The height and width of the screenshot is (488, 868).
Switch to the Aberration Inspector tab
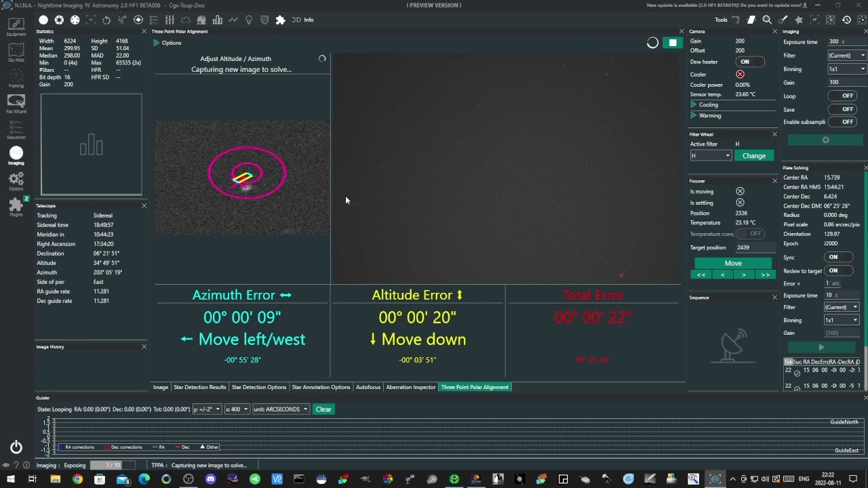tap(411, 387)
